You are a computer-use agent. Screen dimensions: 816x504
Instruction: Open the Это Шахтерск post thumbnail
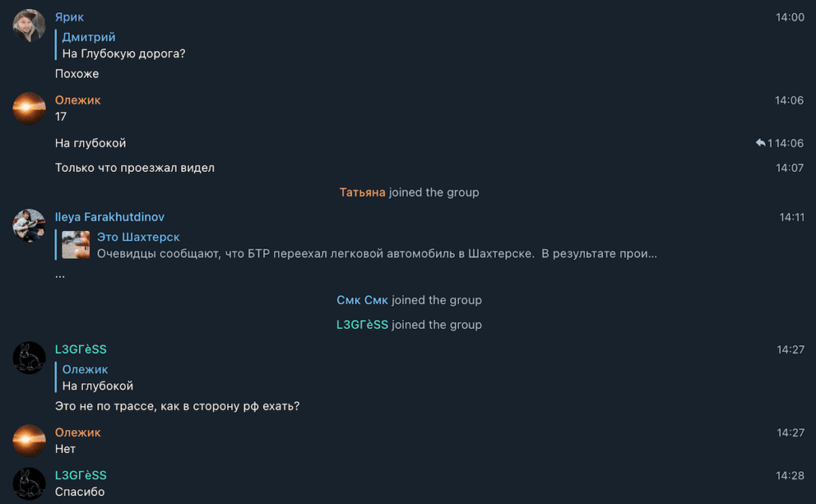[x=76, y=245]
